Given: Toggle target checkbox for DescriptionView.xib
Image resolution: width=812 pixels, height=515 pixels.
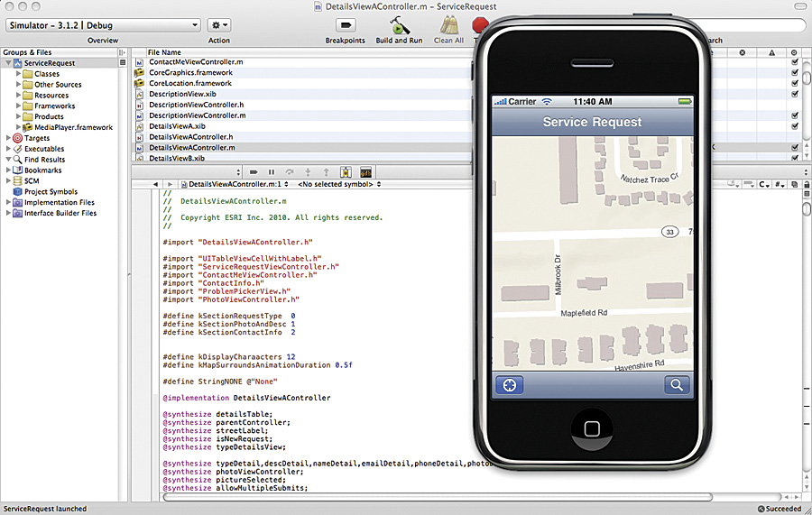Looking at the screenshot, I should click(794, 94).
